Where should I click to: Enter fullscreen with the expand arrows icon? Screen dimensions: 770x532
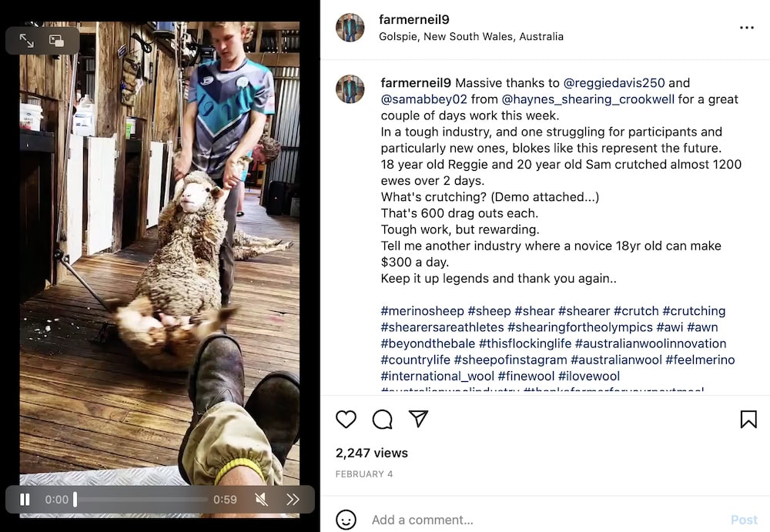pos(26,40)
